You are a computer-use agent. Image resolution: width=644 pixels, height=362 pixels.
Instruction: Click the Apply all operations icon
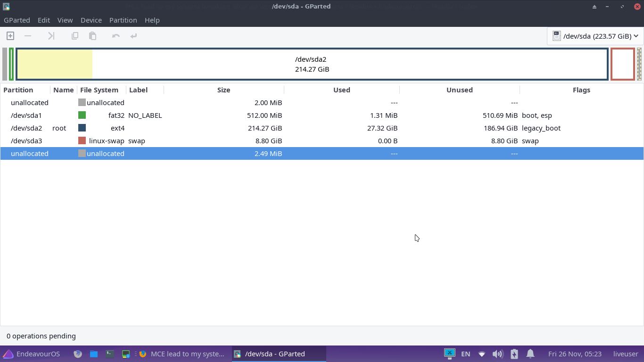133,36
